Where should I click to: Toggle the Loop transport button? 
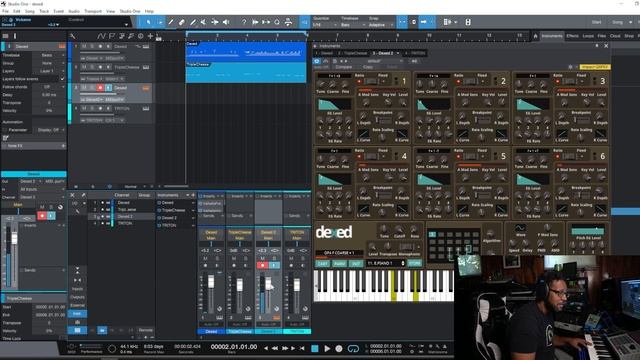pyautogui.click(x=353, y=349)
